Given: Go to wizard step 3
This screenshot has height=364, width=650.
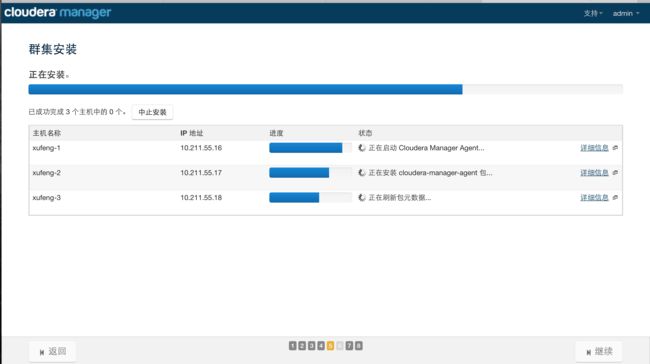Looking at the screenshot, I should tap(311, 345).
